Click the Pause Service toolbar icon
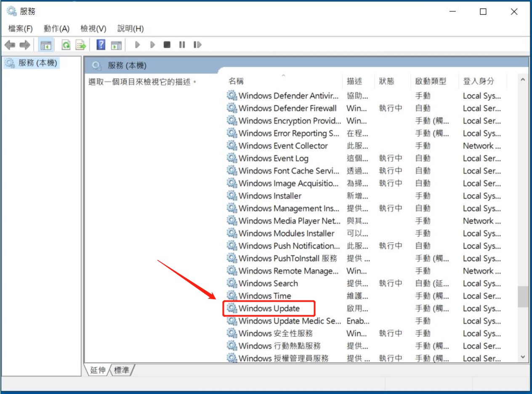 point(182,45)
